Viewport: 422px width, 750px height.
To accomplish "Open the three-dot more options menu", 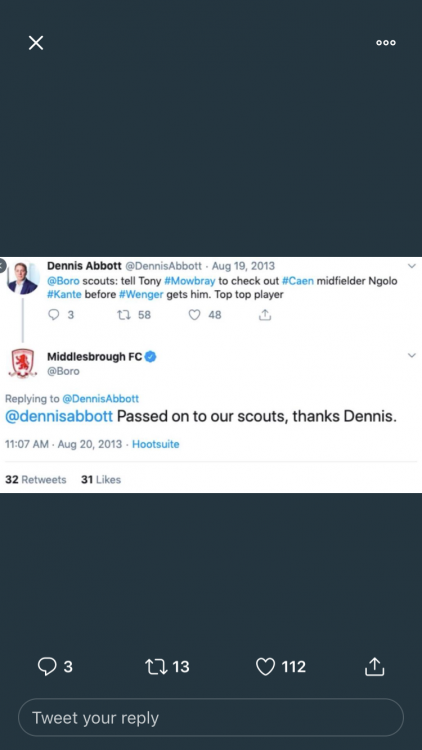I will point(386,43).
